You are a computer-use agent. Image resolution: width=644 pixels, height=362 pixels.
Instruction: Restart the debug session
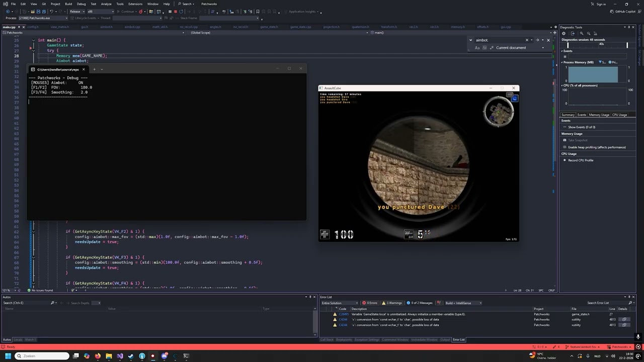pyautogui.click(x=181, y=12)
